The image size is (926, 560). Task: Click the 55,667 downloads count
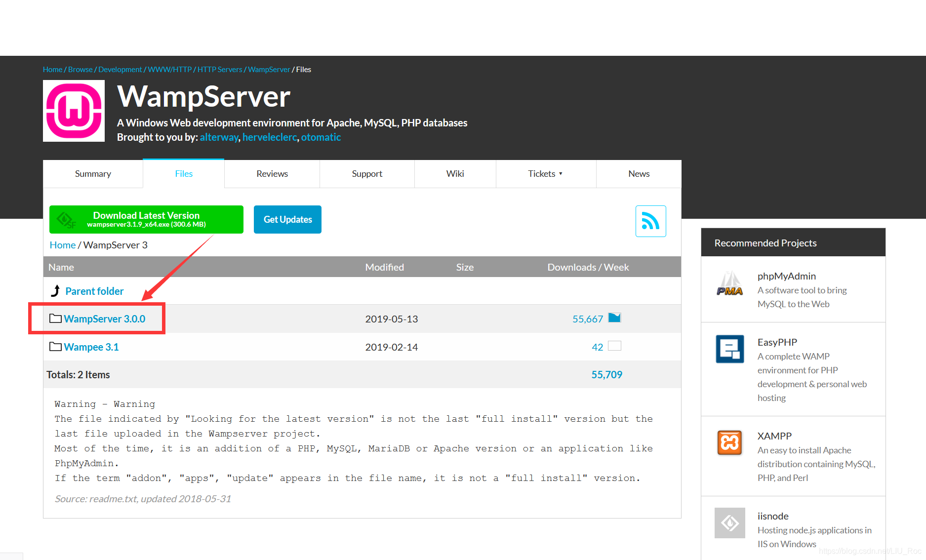click(x=588, y=319)
